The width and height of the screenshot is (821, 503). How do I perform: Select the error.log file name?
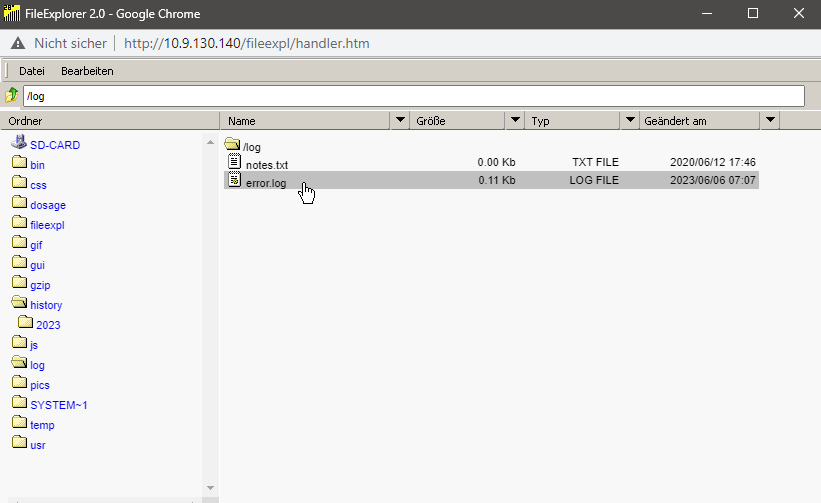coord(266,183)
